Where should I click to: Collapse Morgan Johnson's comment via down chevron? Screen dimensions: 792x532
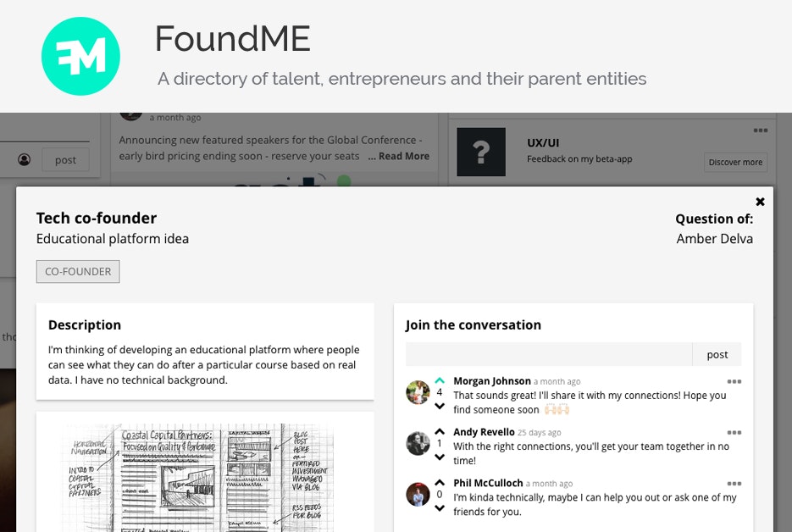(440, 403)
